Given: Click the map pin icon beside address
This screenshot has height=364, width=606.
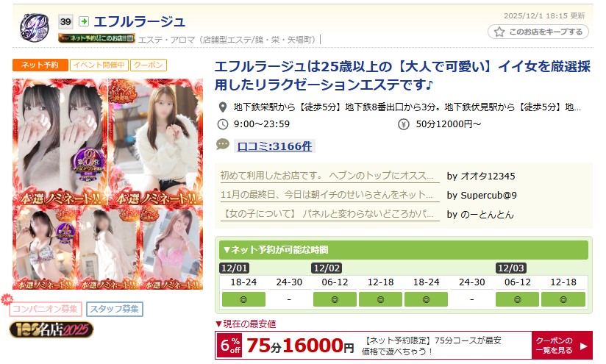Looking at the screenshot, I should pyautogui.click(x=222, y=107).
